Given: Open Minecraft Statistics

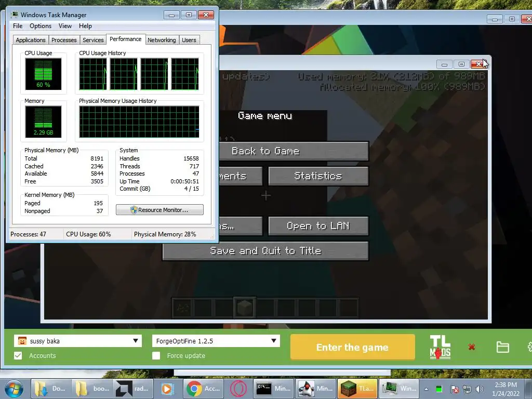Looking at the screenshot, I should [318, 176].
